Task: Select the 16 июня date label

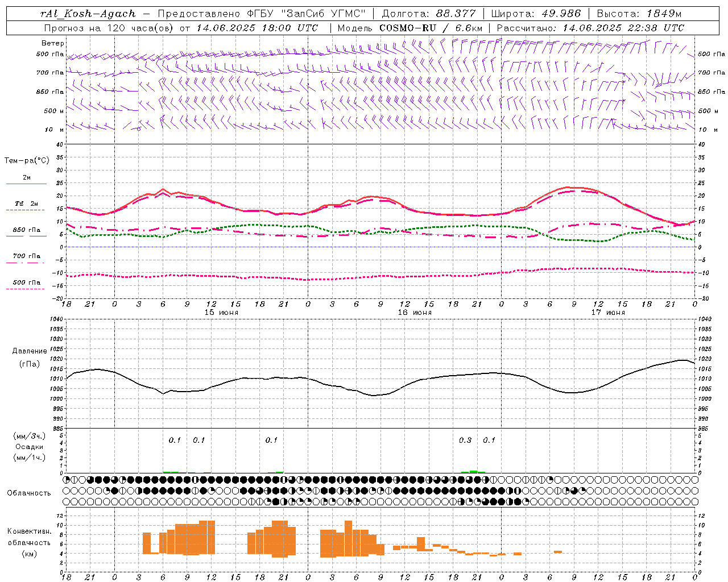Action: pyautogui.click(x=415, y=313)
